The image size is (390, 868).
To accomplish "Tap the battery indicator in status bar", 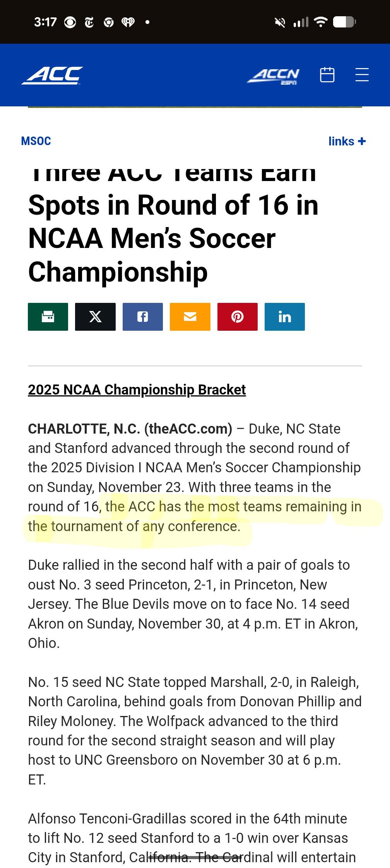I will click(344, 22).
